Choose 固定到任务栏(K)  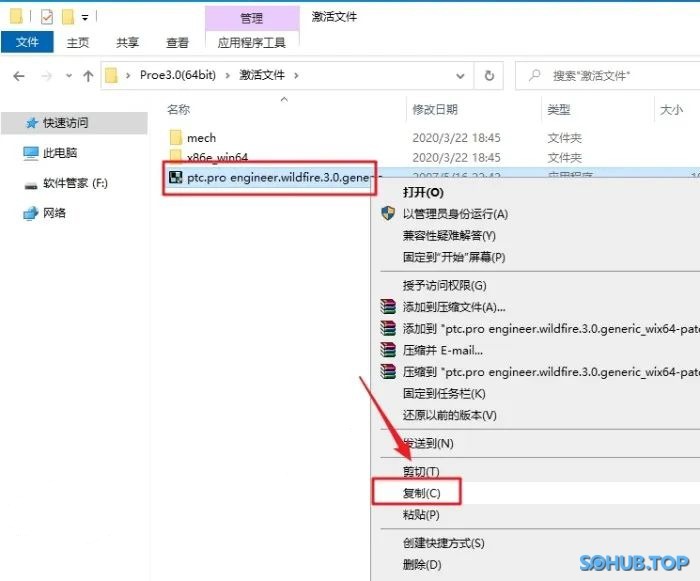[x=444, y=393]
